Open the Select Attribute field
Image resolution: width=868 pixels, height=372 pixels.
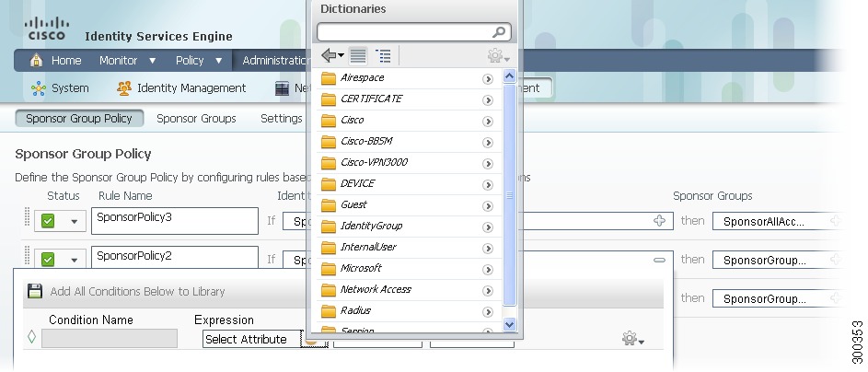coord(251,340)
